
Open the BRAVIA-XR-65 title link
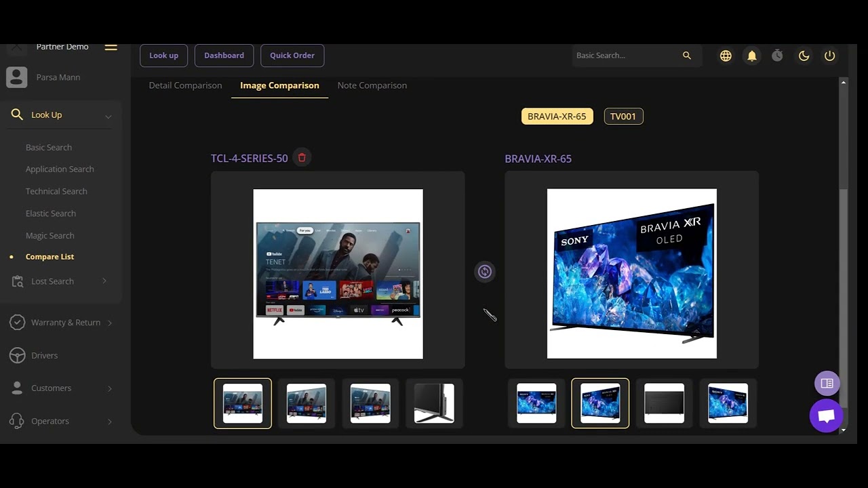click(x=538, y=159)
